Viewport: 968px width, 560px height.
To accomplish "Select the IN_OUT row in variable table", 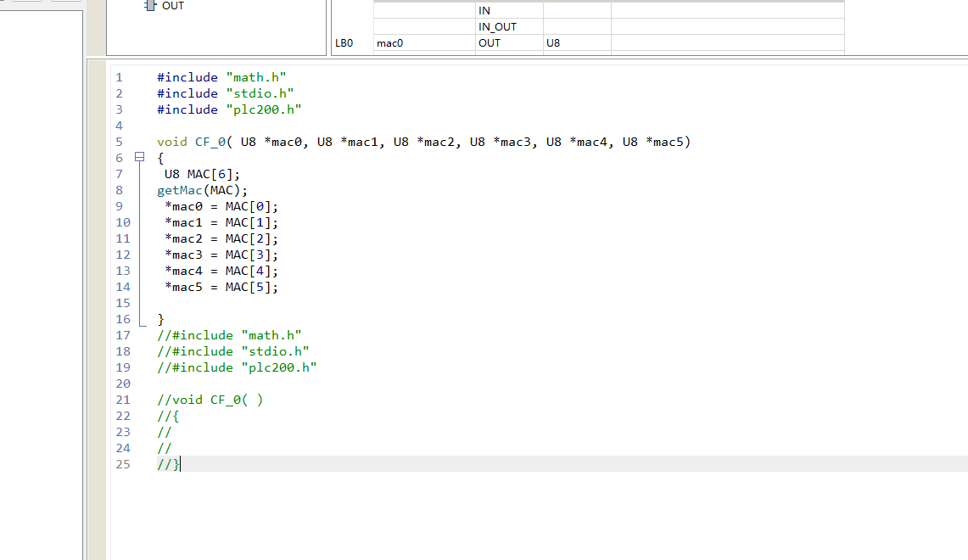I will tap(608, 27).
